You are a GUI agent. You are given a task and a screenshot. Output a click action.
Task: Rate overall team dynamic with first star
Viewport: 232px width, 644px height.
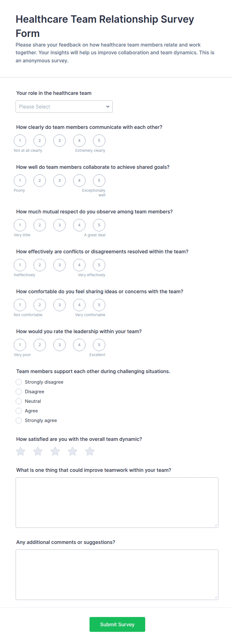[20, 451]
